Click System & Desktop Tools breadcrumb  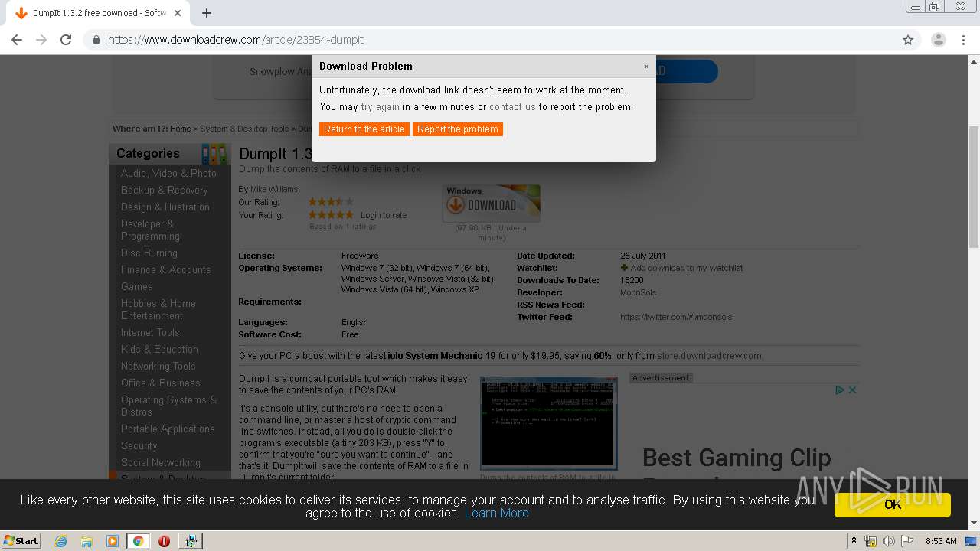(244, 129)
